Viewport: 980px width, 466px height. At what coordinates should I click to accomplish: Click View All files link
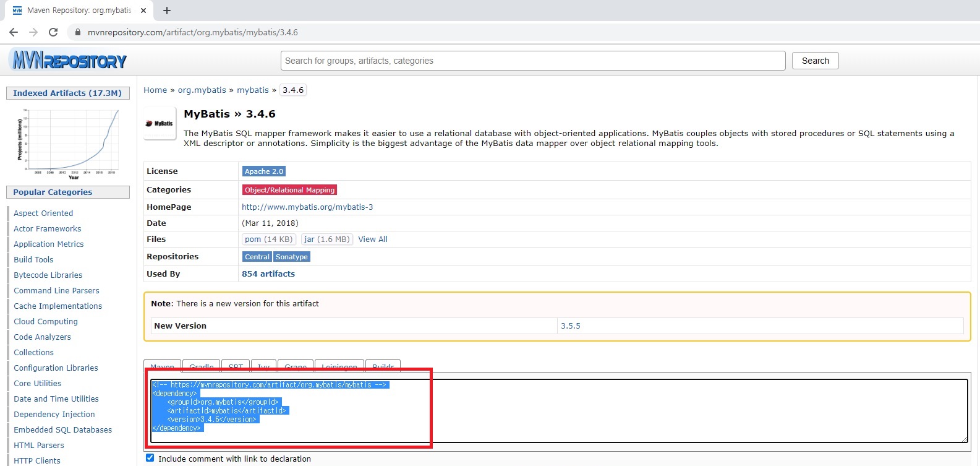pos(373,239)
